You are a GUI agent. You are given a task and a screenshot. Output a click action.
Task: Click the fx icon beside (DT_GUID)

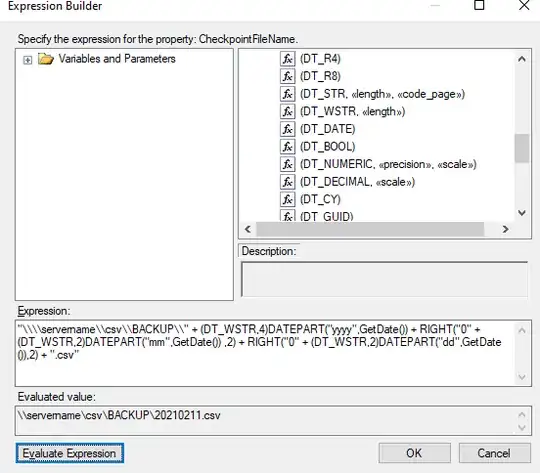tap(287, 216)
